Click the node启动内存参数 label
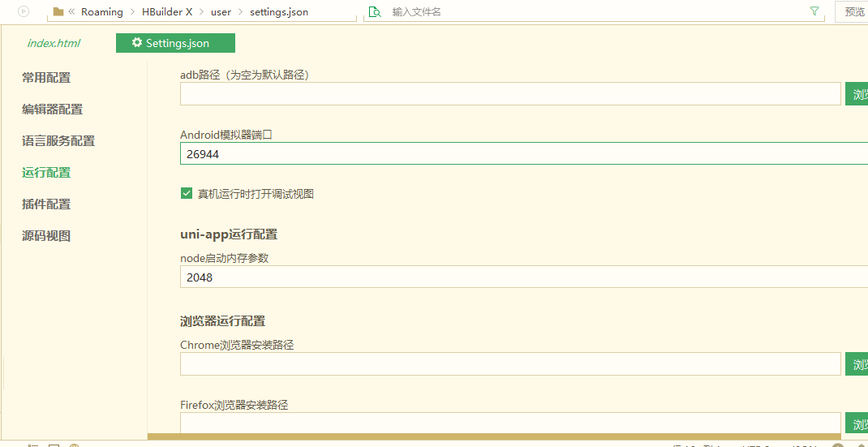Viewport: 868px width, 447px height. pyautogui.click(x=225, y=257)
